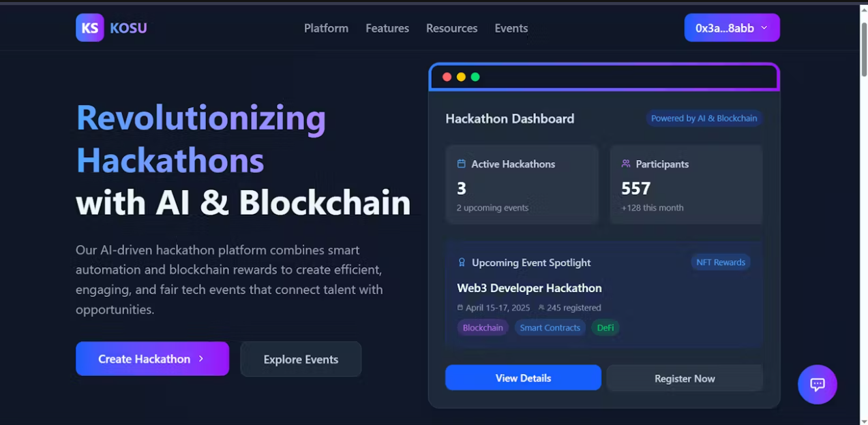Click the green dot in mock window

coord(475,77)
